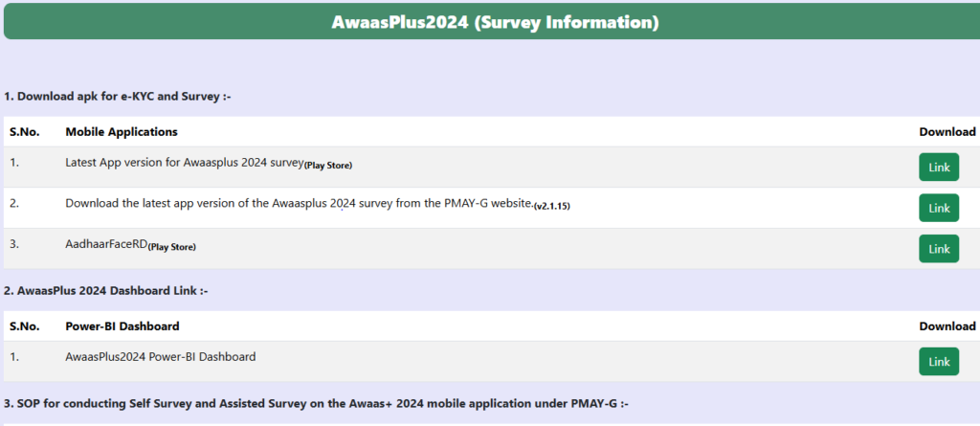Select 'Download apk for e-KYC and Survey' heading

point(118,97)
